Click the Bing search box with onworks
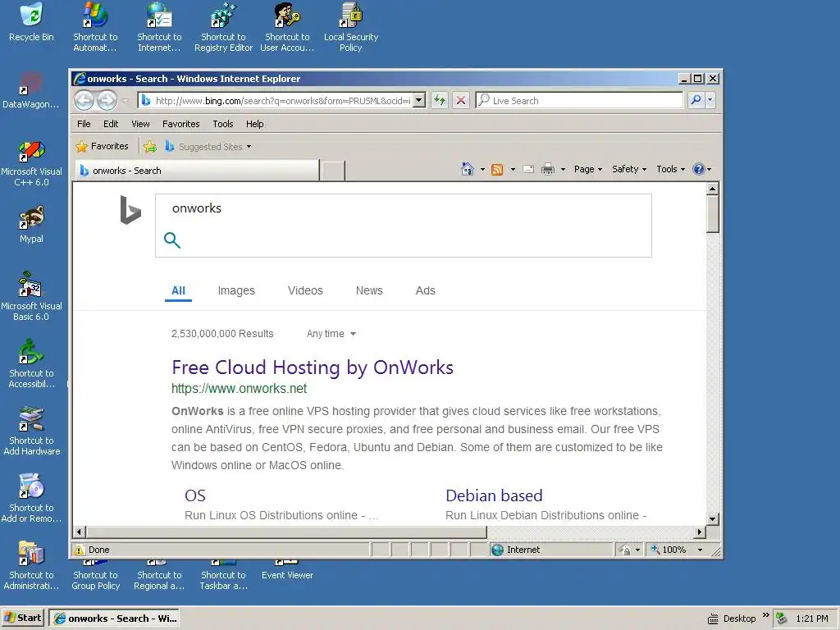The height and width of the screenshot is (630, 840). click(x=404, y=226)
